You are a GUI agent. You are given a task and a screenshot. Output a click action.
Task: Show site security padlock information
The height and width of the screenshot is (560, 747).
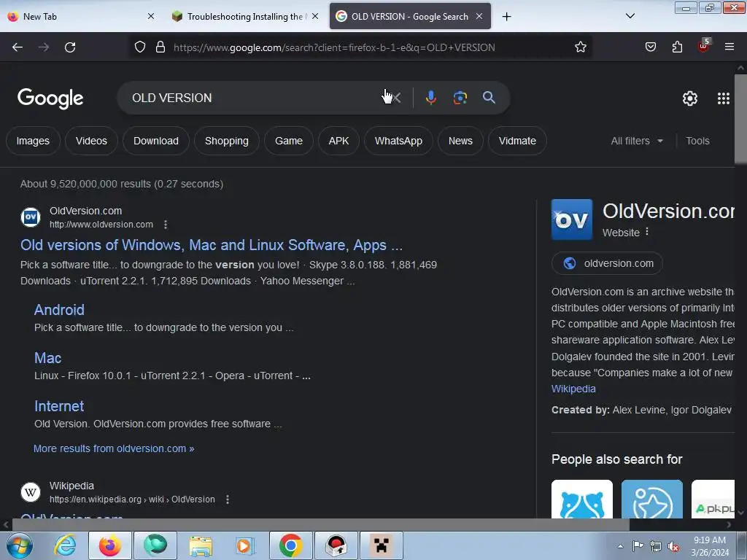[160, 47]
